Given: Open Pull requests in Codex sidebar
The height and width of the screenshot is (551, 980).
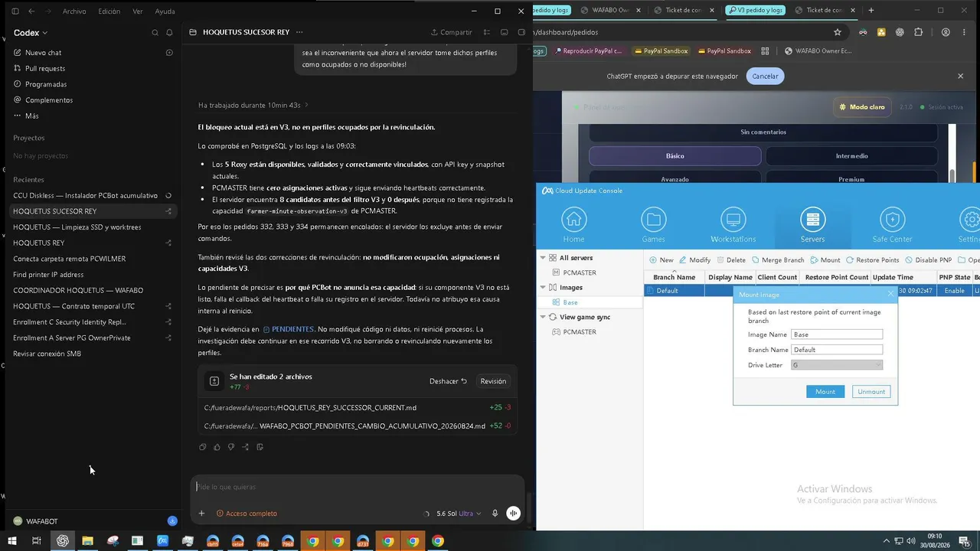Looking at the screenshot, I should [x=45, y=69].
